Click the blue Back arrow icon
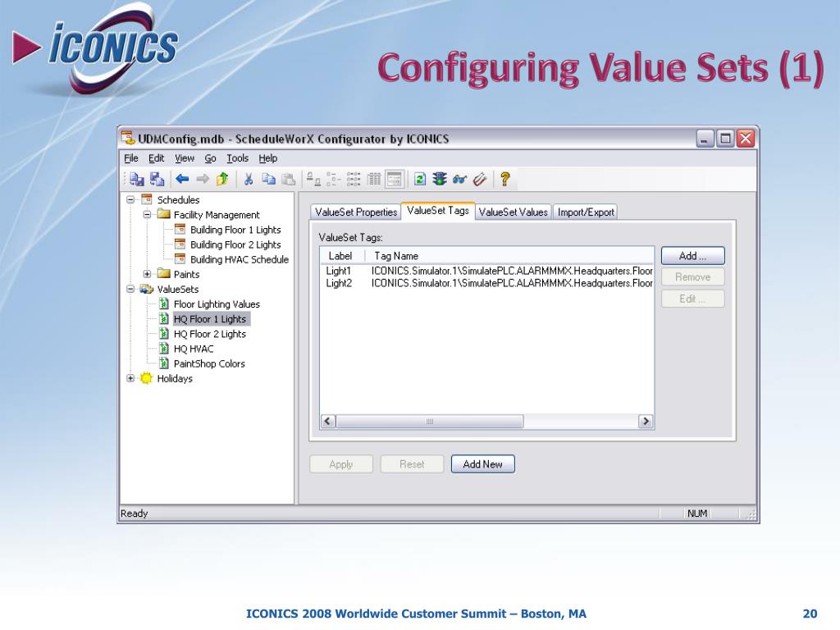The width and height of the screenshot is (840, 630). [x=182, y=180]
